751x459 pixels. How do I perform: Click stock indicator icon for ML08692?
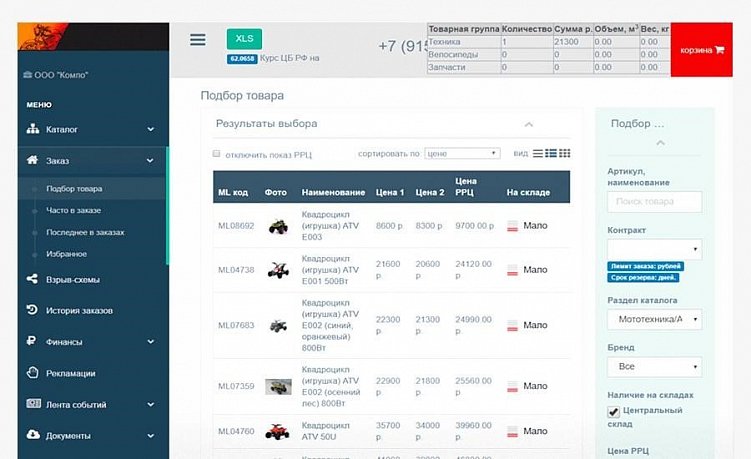pyautogui.click(x=512, y=226)
